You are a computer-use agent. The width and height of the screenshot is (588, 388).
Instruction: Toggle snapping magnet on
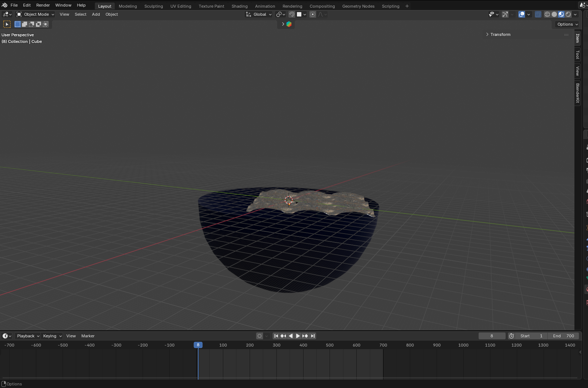292,14
